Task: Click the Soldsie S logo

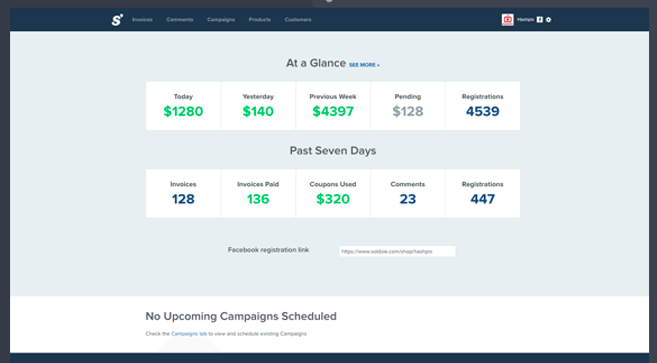Action: 117,20
